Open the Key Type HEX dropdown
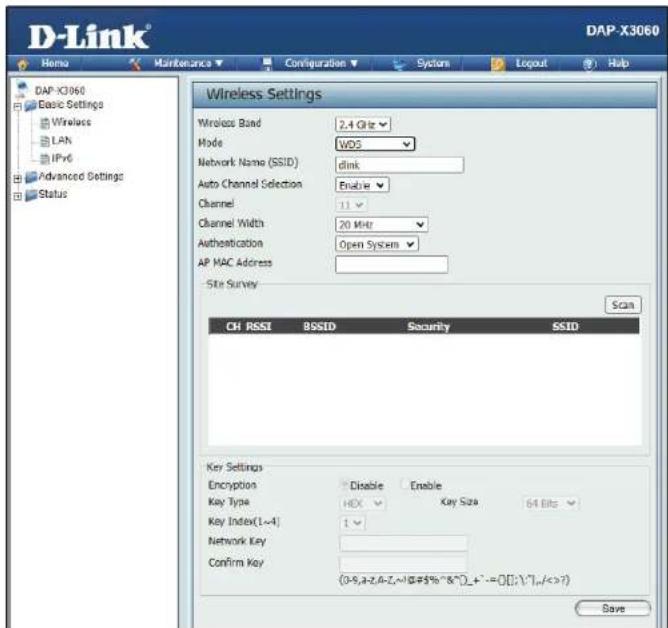The width and height of the screenshot is (668, 628). [x=363, y=504]
